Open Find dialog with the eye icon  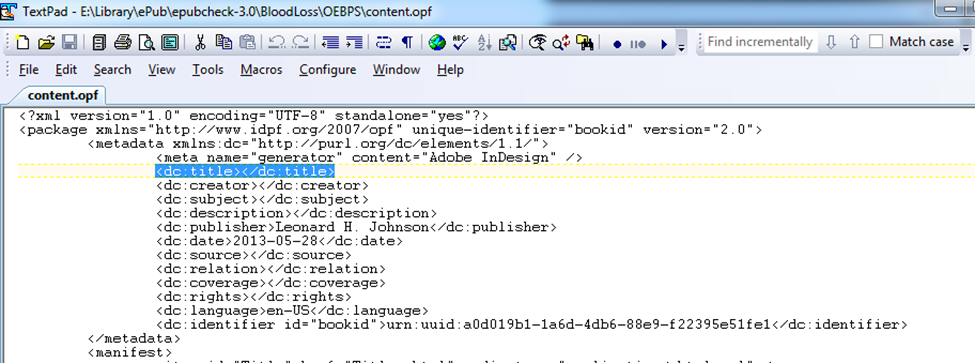coord(538,42)
